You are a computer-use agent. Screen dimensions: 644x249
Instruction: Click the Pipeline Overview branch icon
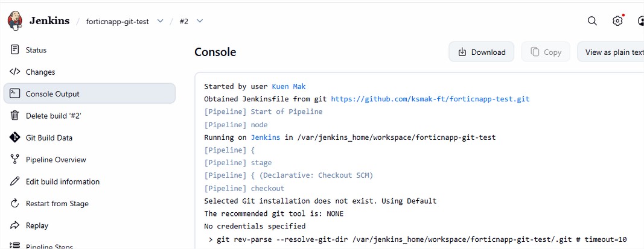point(14,160)
